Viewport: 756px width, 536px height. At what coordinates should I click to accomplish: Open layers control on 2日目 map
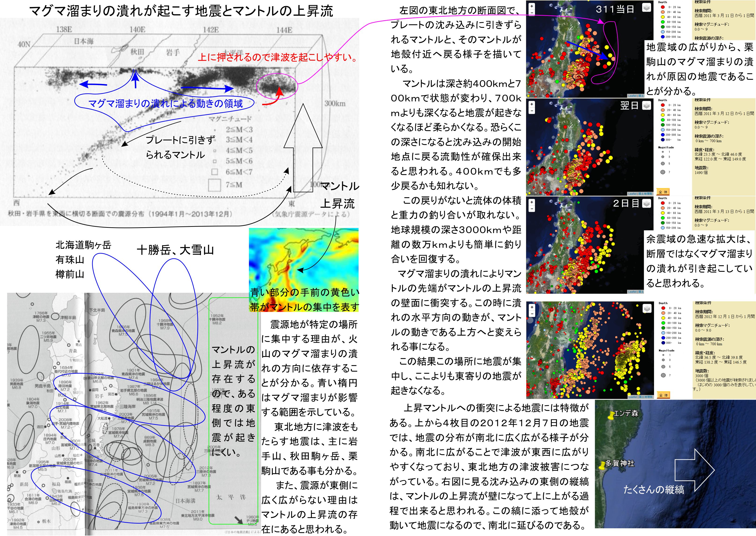[646, 203]
